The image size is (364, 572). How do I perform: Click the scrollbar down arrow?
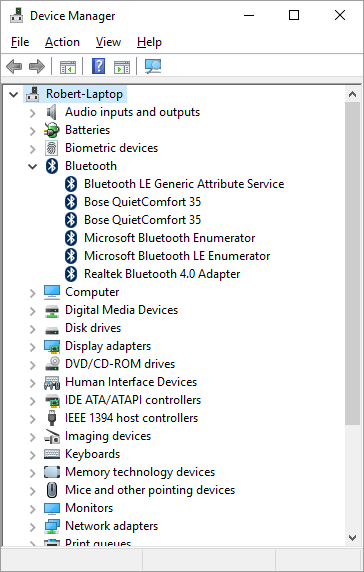pos(352,537)
